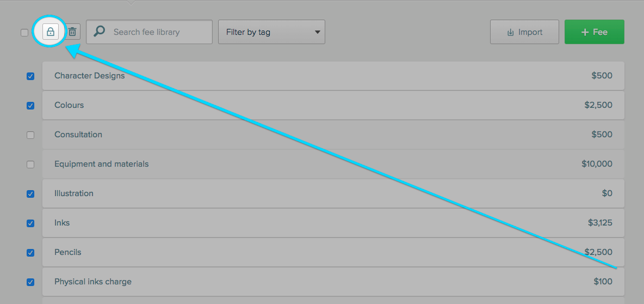Uncheck the Inks fee checkbox
The width and height of the screenshot is (644, 304).
click(x=30, y=223)
